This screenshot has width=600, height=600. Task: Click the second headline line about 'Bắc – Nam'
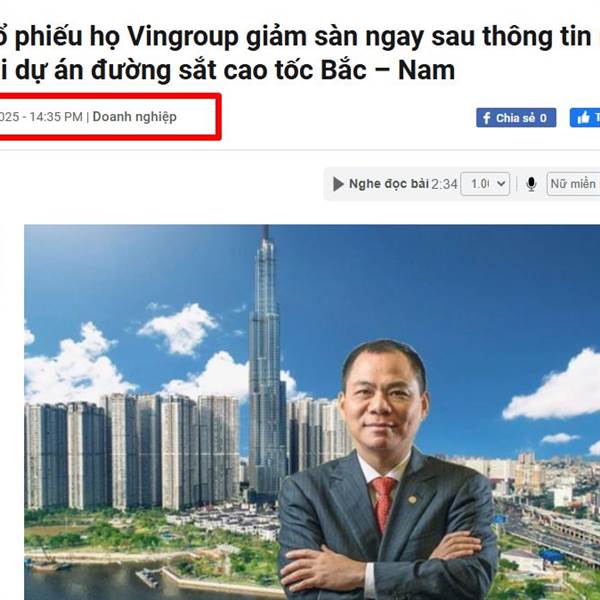227,70
